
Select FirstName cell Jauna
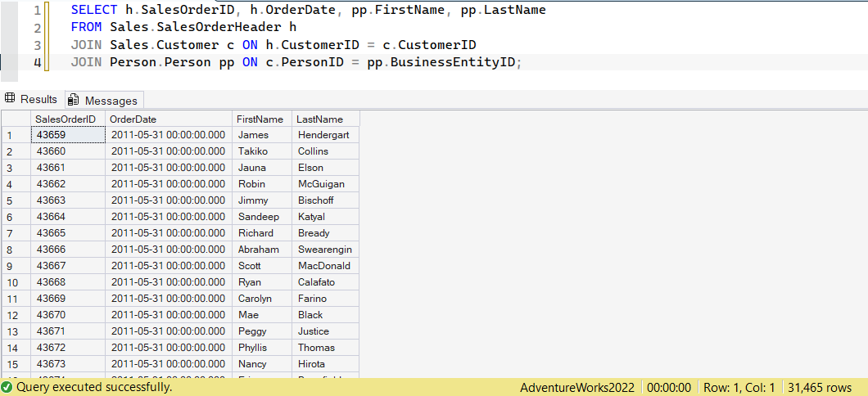262,168
